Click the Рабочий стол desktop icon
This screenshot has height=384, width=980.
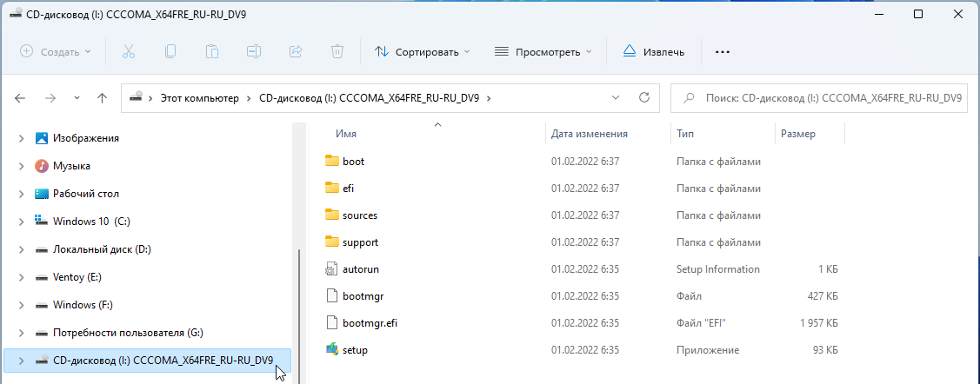42,194
